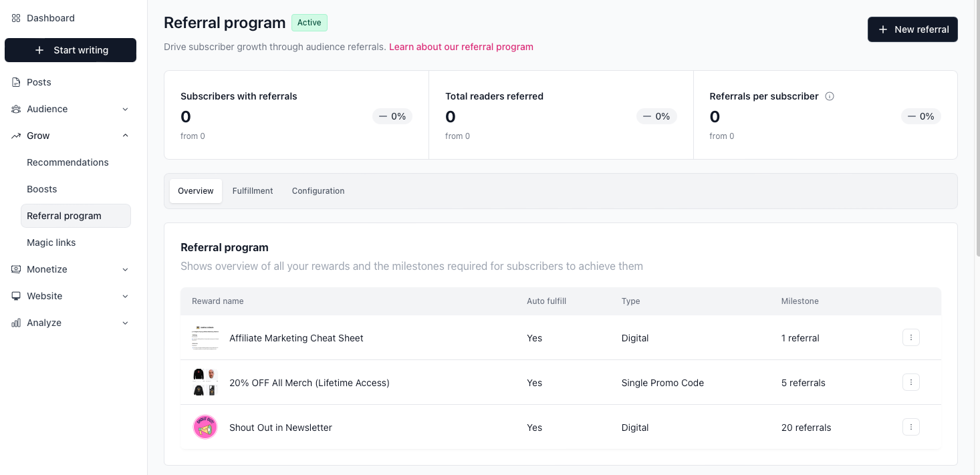Viewport: 980px width, 475px height.
Task: Click the Audience people icon
Action: [16, 109]
